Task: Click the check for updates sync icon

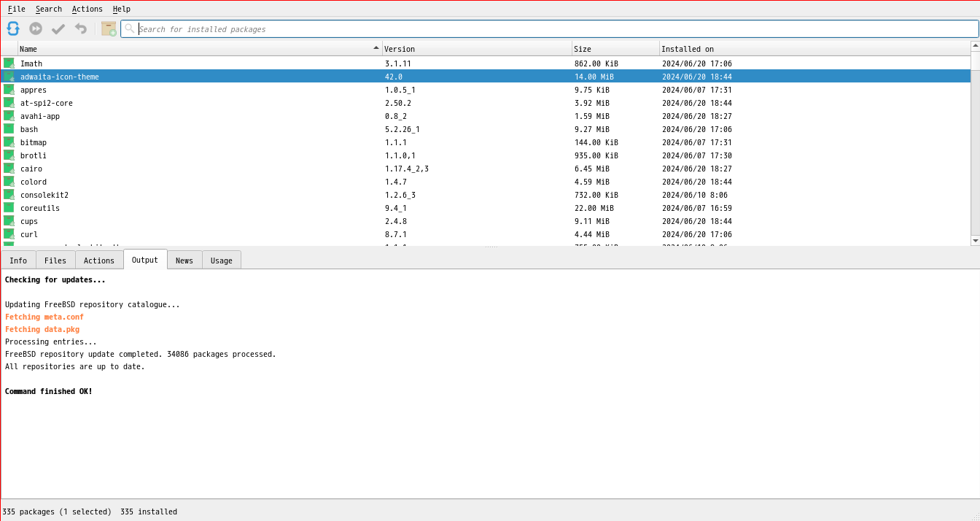Action: (13, 28)
